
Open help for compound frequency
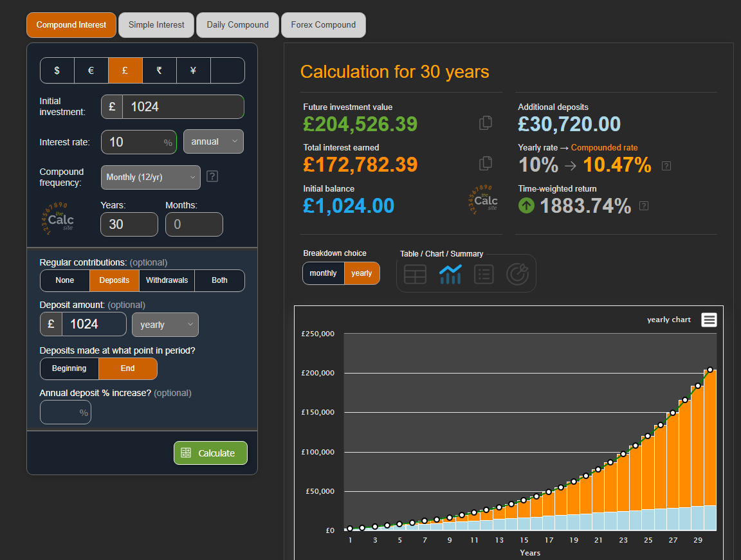tap(212, 176)
